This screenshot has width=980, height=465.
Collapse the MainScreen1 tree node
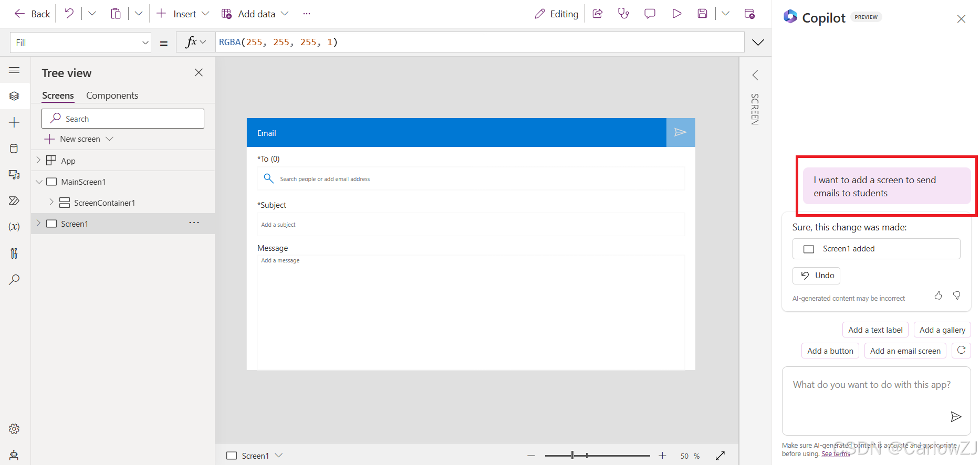[39, 182]
